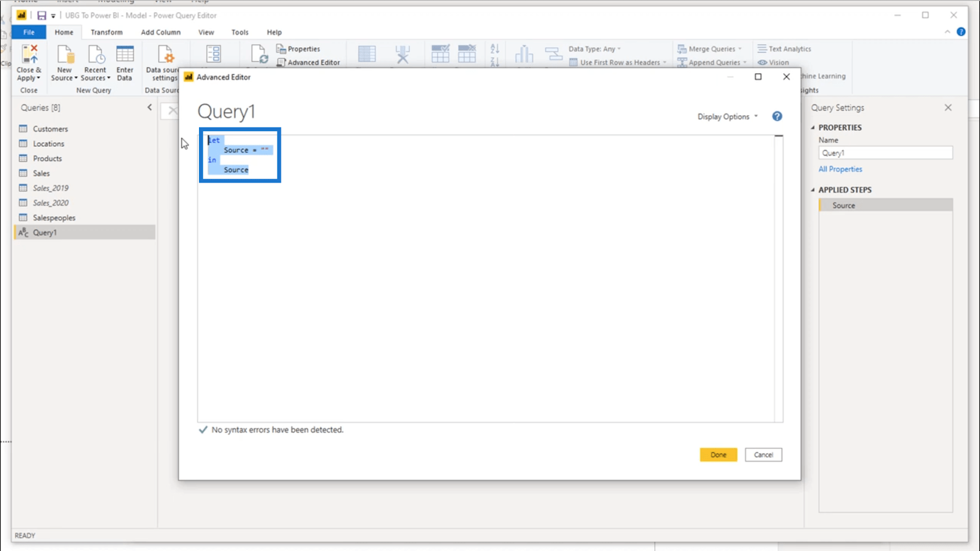
Task: Click the Choose Columns icon
Action: (367, 54)
